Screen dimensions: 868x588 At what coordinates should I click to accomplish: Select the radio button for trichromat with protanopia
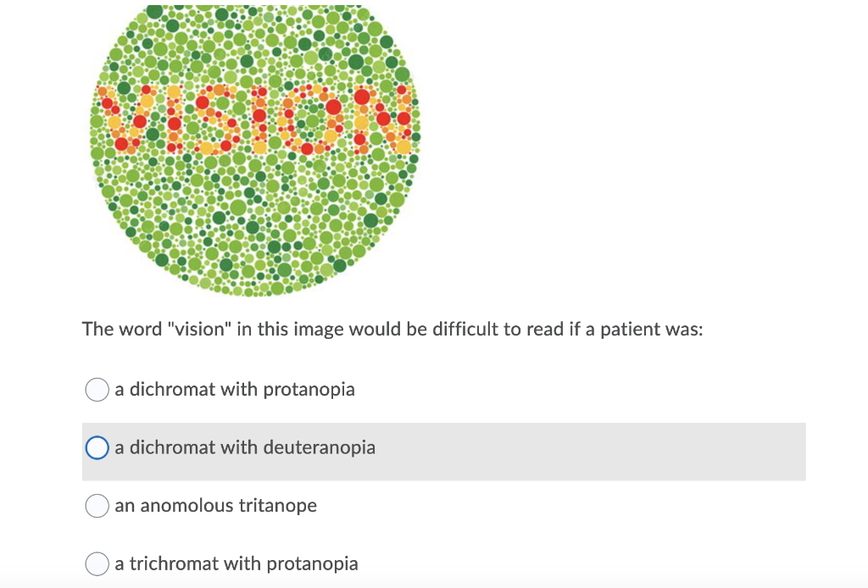click(97, 563)
